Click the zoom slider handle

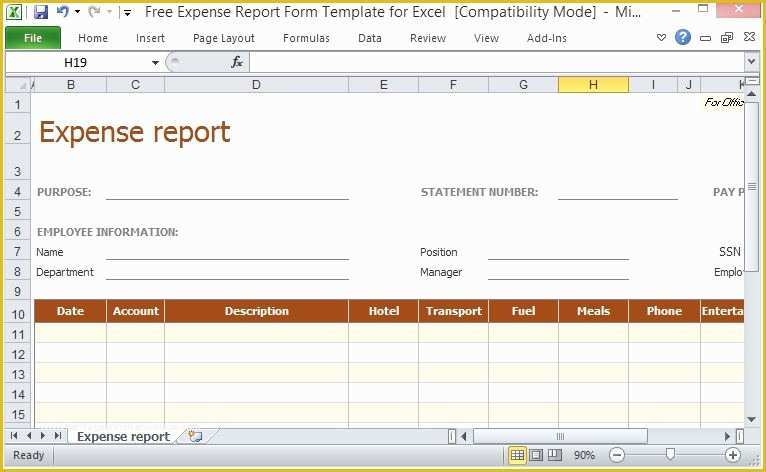pos(670,455)
